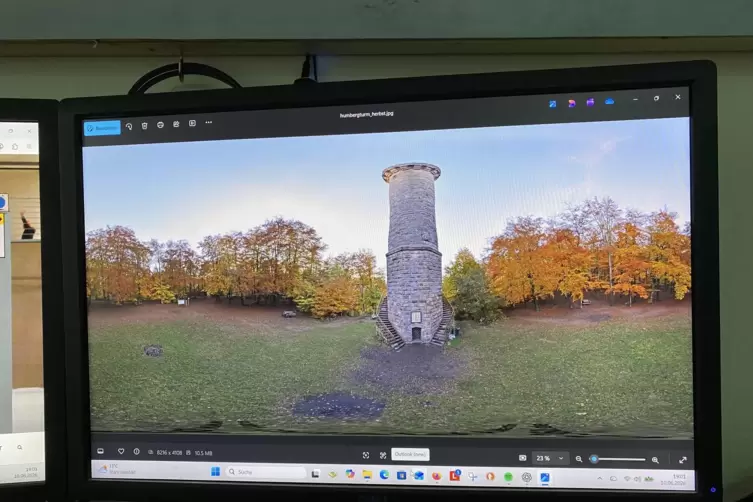Open OneDrive cloud icon in title bar
This screenshot has width=753, height=502.
609,101
